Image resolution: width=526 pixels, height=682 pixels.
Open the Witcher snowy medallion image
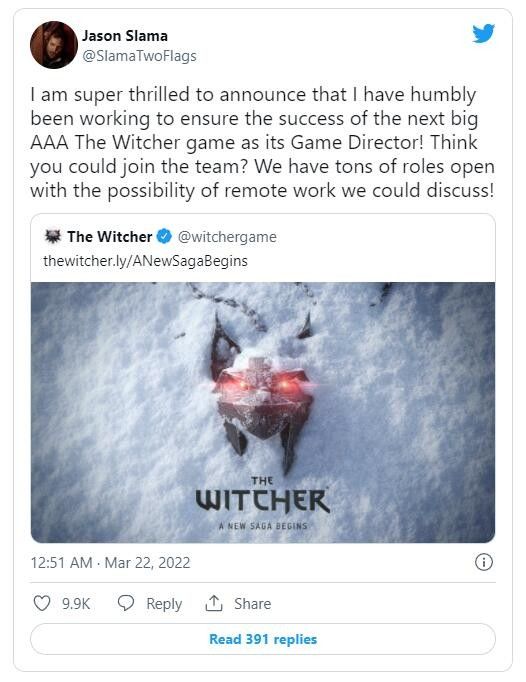[263, 412]
